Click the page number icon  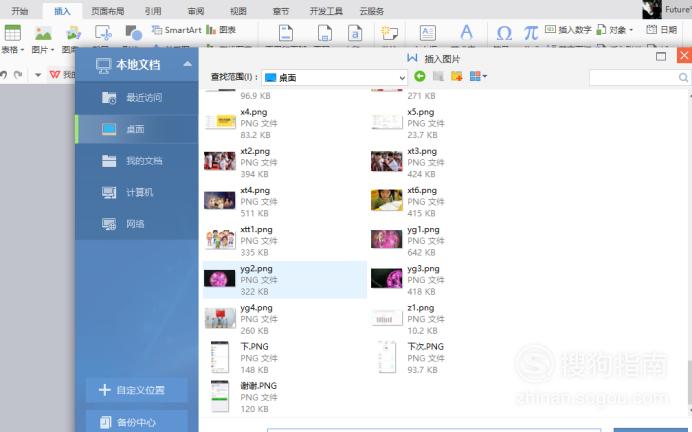325,33
